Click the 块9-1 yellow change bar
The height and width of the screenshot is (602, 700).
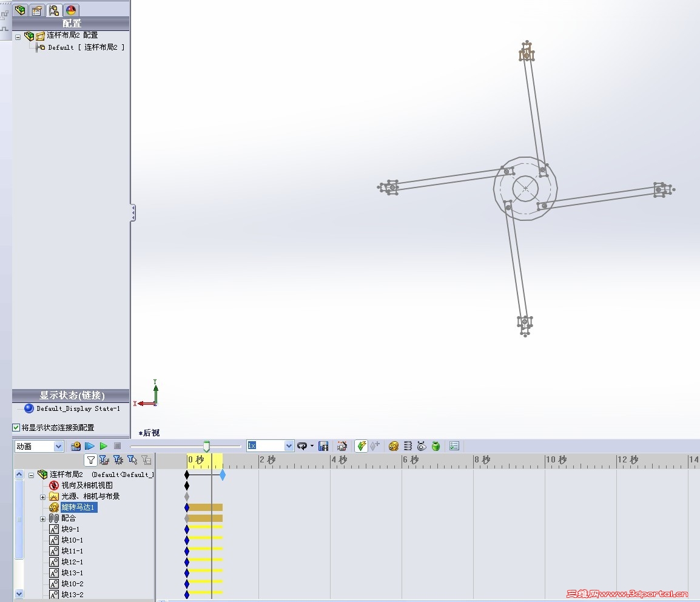[206, 527]
